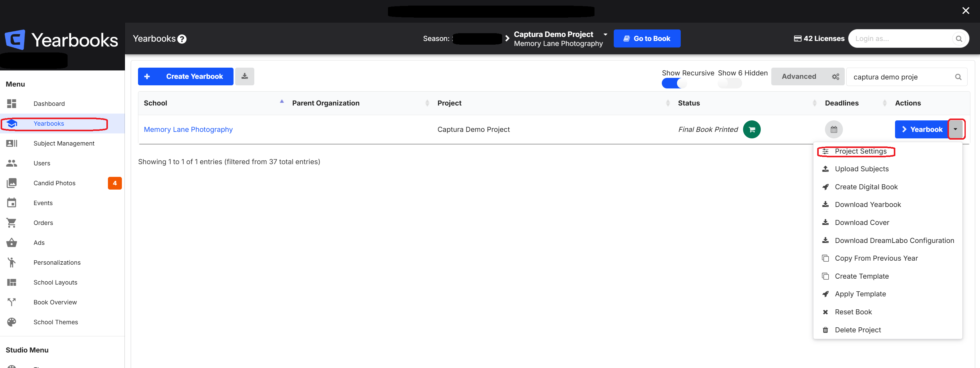Screen dimensions: 980x368
Task: Click the Ads basket icon
Action: click(x=12, y=242)
